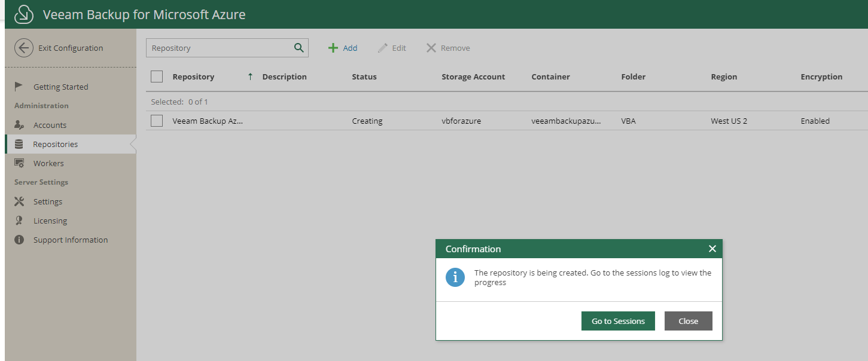Click the Remove X icon
This screenshot has width=868, height=361.
pos(431,48)
